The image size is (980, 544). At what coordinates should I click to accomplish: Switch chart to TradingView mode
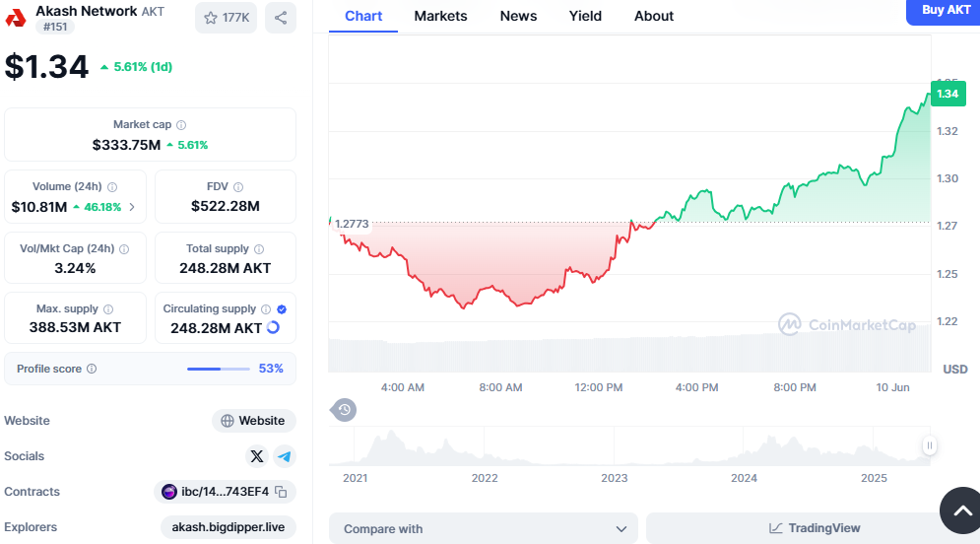[x=814, y=528]
